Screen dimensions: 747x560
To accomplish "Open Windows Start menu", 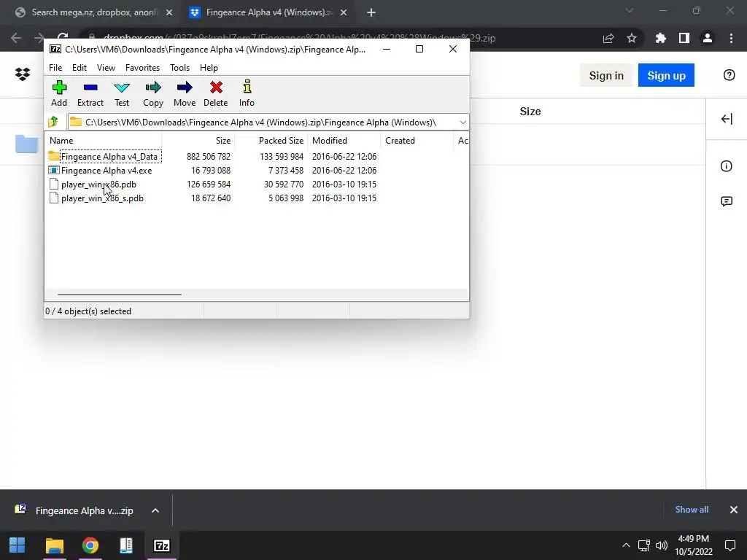I will [18, 545].
